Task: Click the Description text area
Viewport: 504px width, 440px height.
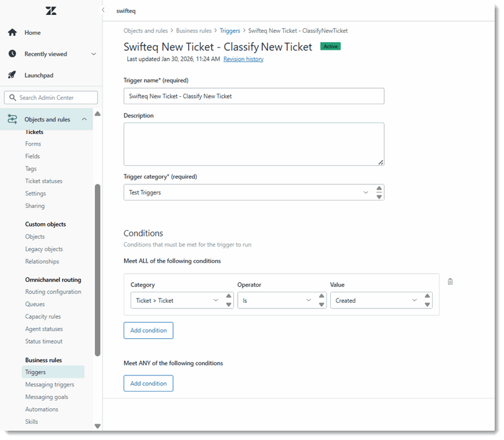Action: point(254,144)
